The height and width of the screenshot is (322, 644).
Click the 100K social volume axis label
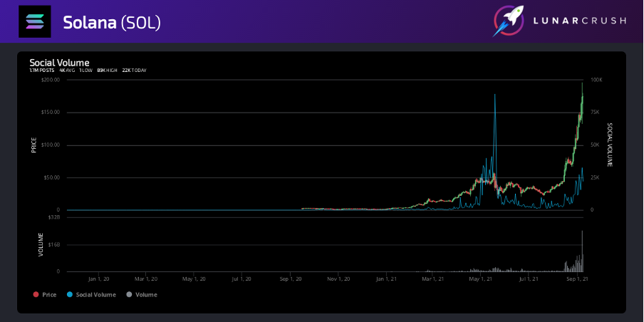(x=596, y=80)
